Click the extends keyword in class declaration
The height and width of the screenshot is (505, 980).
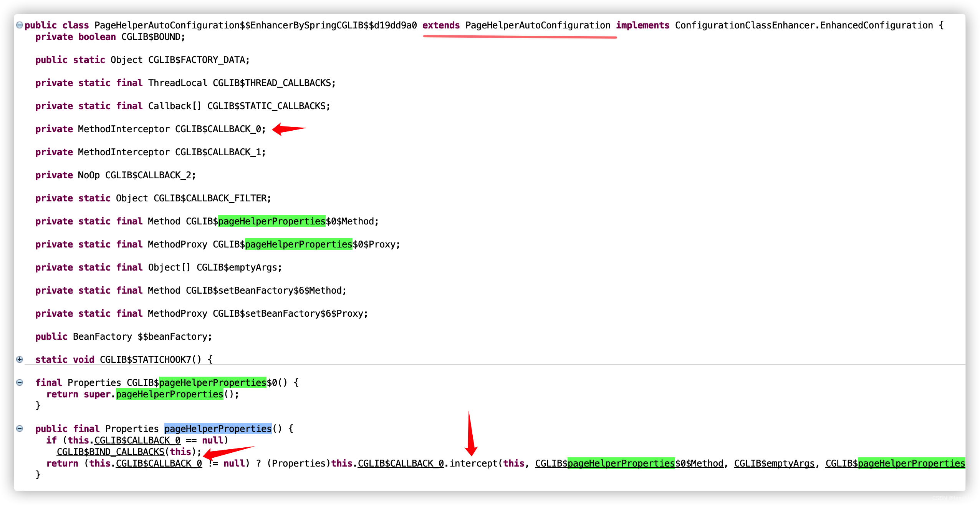[x=441, y=25]
